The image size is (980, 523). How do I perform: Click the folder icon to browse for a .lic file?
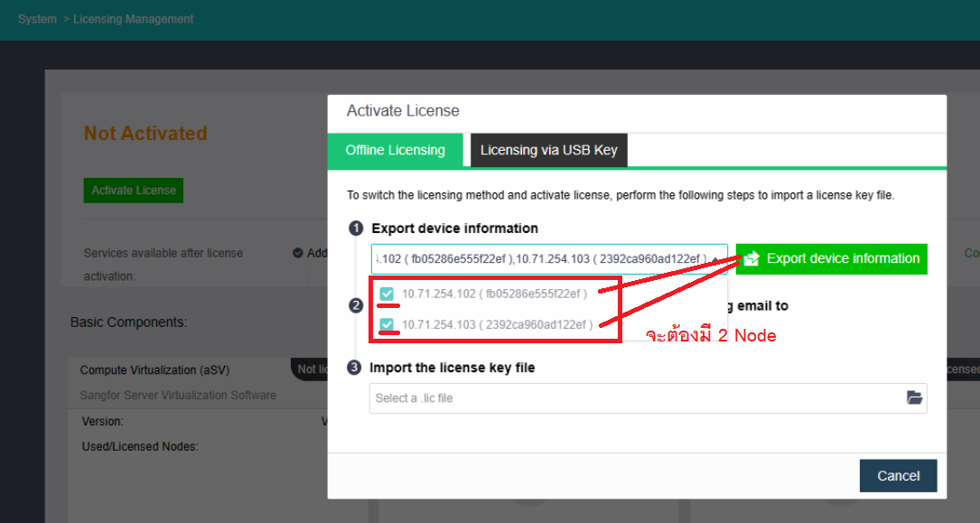pyautogui.click(x=914, y=397)
